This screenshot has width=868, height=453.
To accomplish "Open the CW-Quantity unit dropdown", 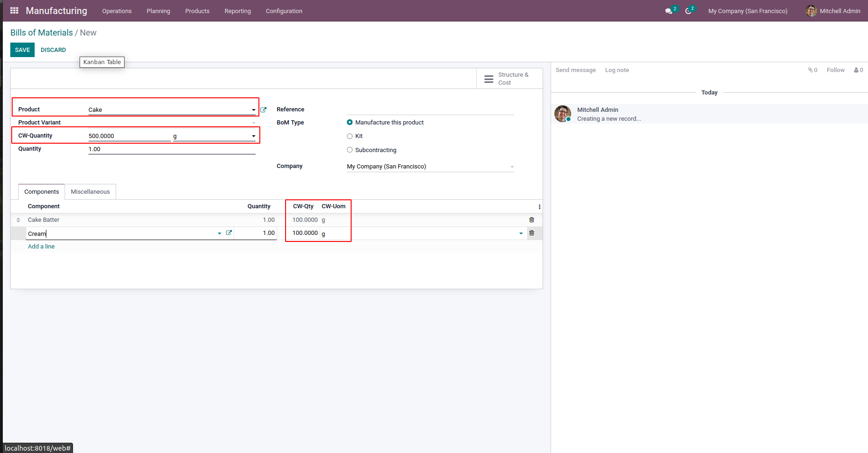I will pyautogui.click(x=253, y=136).
